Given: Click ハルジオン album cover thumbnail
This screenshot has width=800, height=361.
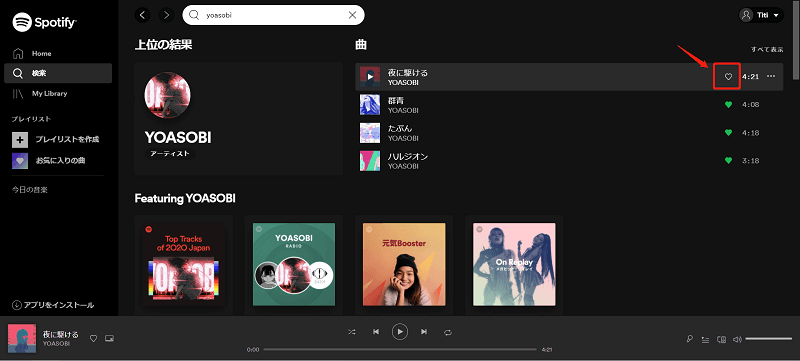Looking at the screenshot, I should 370,161.
